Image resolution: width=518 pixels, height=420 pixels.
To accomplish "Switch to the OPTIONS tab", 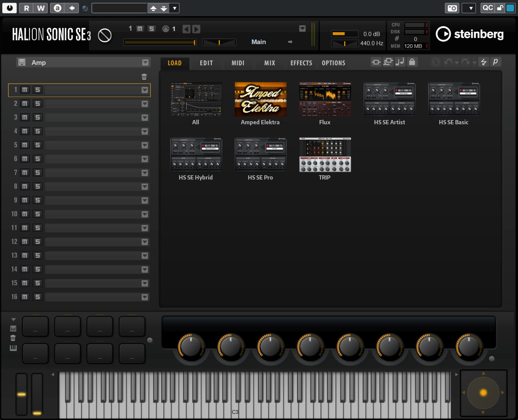I will [333, 63].
